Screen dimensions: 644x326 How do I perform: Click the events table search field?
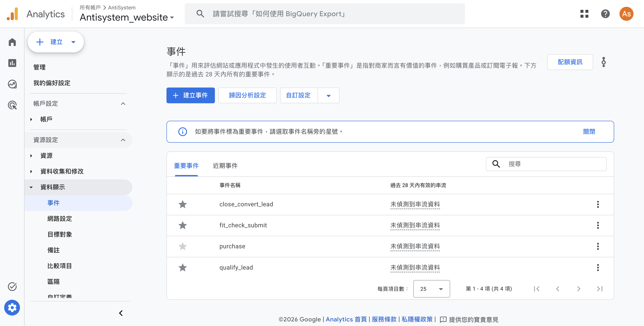[546, 164]
